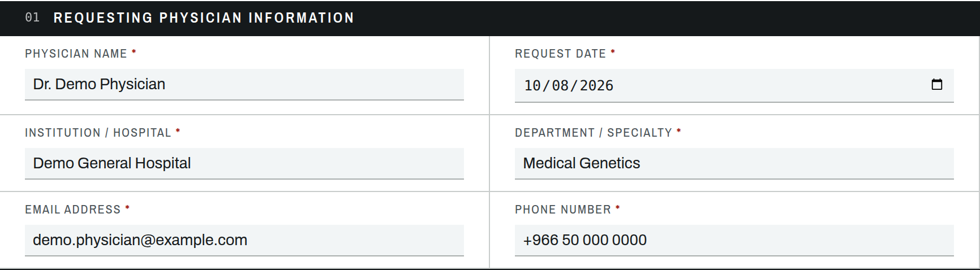Click the 01 section number
980x270 pixels.
[32, 18]
